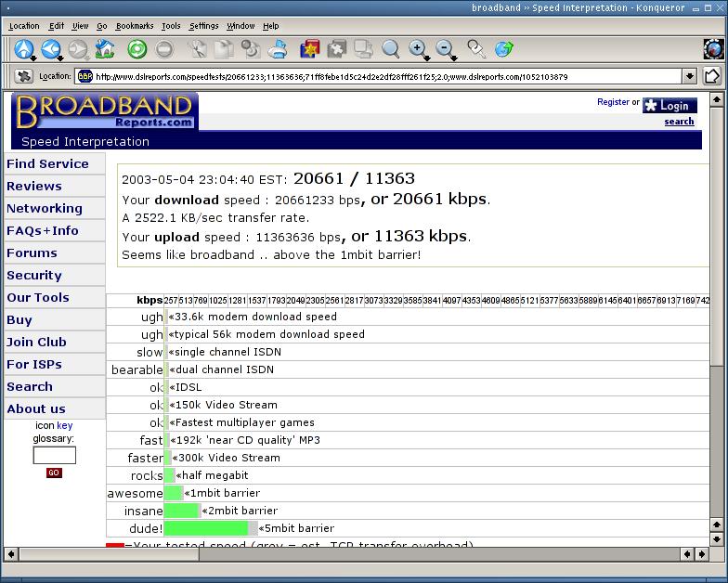Click the red GO glossary button
This screenshot has height=583, width=728.
[x=54, y=473]
